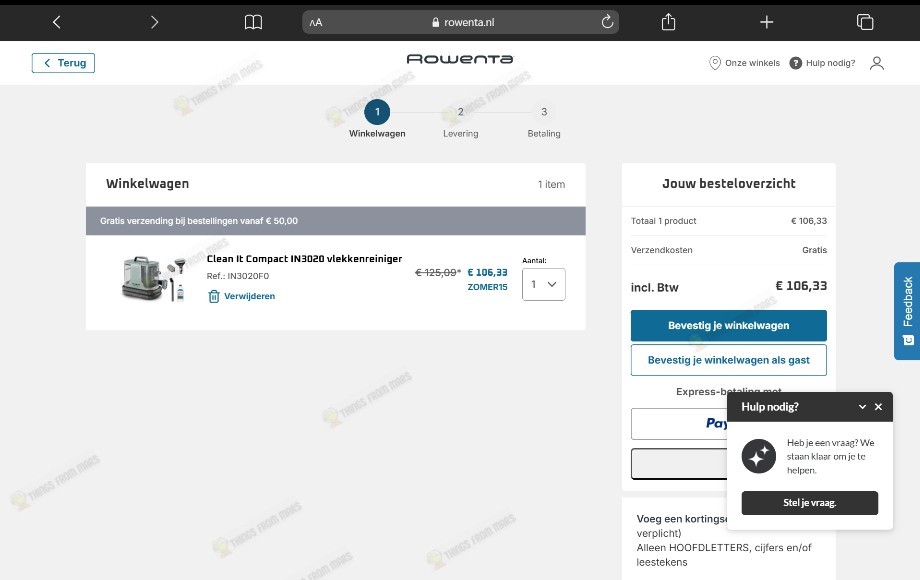
Task: Go back with the Terug button
Action: pos(63,63)
